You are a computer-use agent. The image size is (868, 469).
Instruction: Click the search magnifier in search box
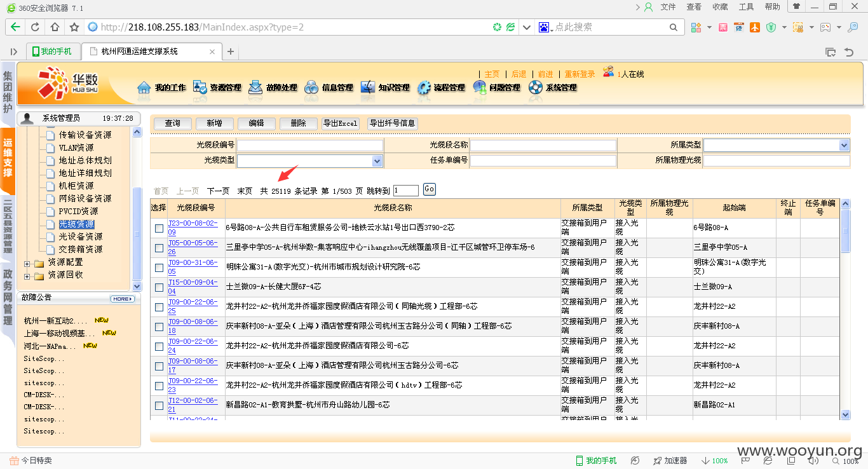point(674,27)
